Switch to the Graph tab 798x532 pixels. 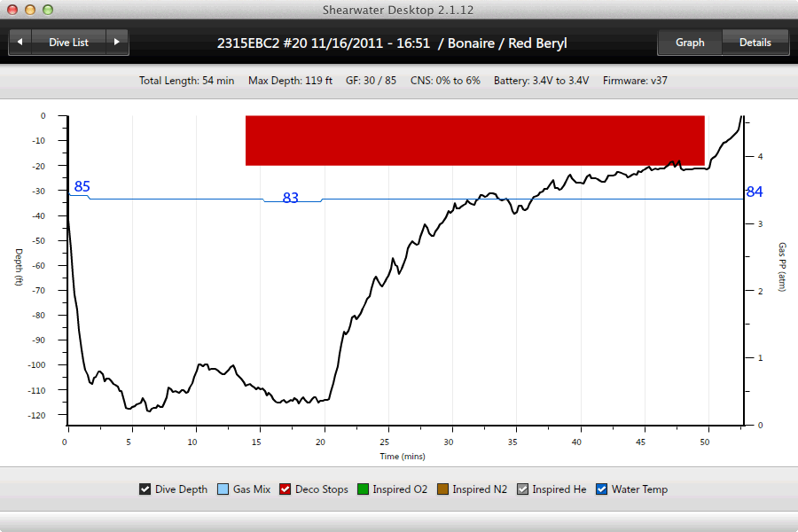coord(689,42)
